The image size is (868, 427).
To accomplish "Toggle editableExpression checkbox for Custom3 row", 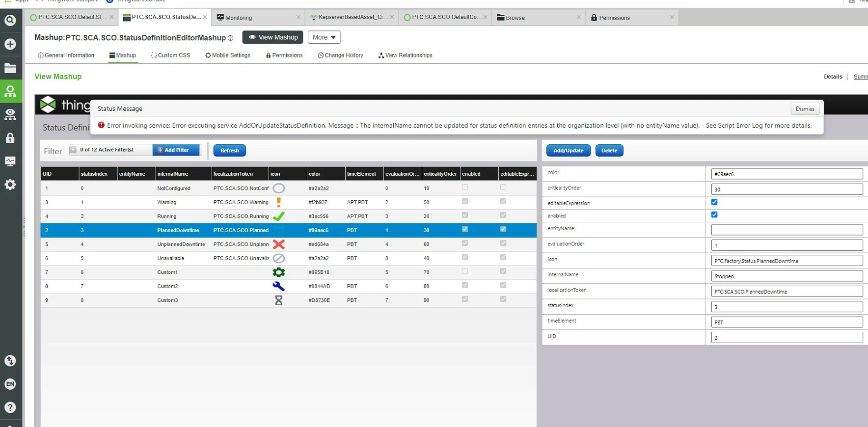I will tap(503, 299).
